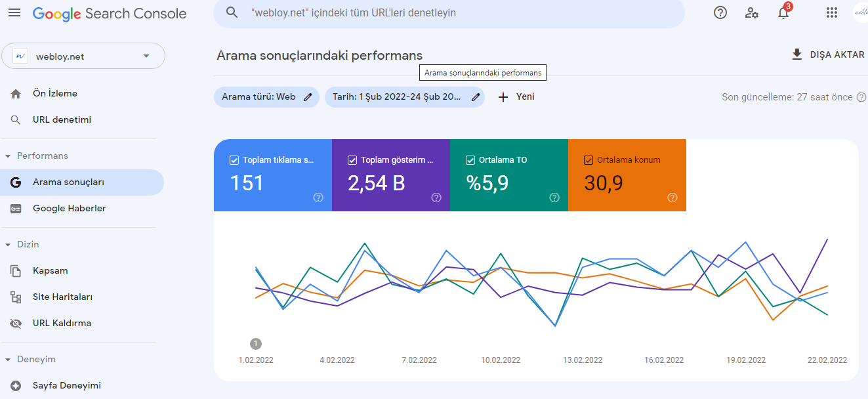This screenshot has height=399, width=868.
Task: Click the URL inspection search field
Action: tap(449, 12)
